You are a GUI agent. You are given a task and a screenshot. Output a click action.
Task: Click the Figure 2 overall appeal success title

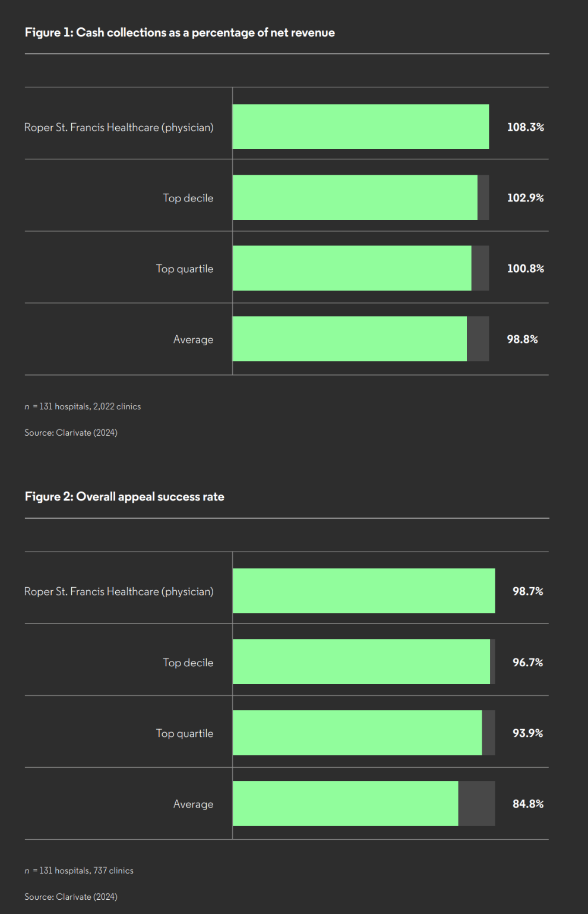pyautogui.click(x=124, y=497)
